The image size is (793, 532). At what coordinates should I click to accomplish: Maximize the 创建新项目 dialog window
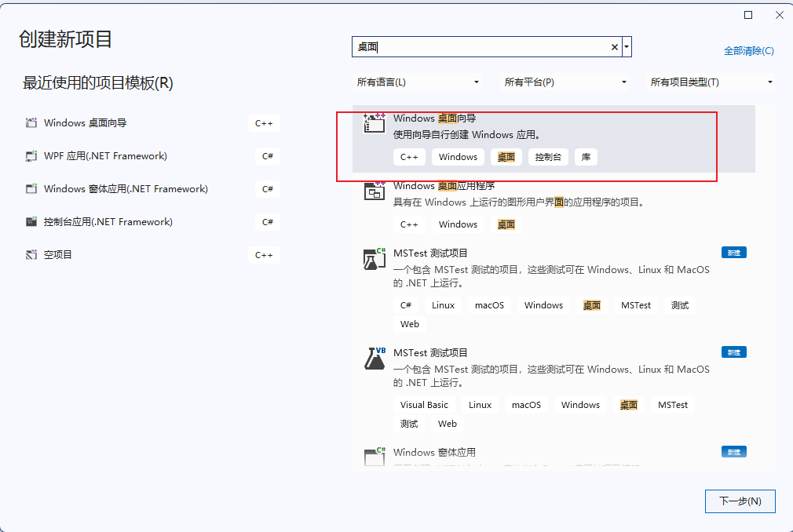tap(748, 15)
